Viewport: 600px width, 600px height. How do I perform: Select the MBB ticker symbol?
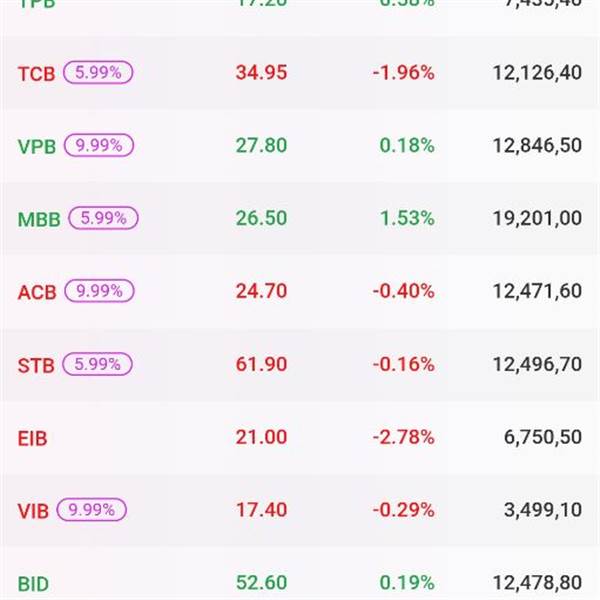click(x=39, y=218)
